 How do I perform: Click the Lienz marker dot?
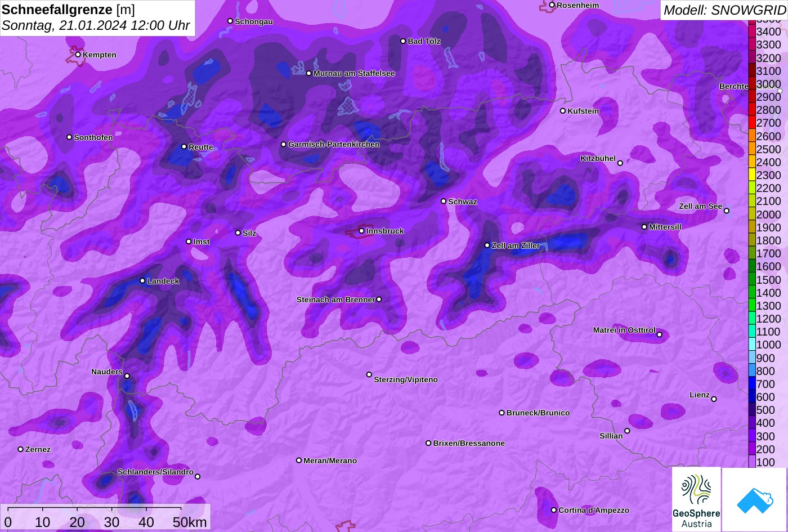[x=714, y=399]
